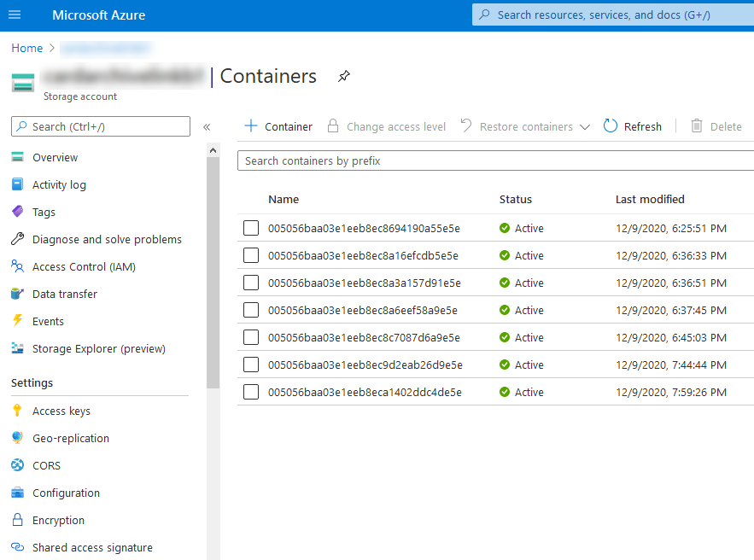Sort by the Status column header
Viewport: 754px width, 560px height.
[516, 199]
